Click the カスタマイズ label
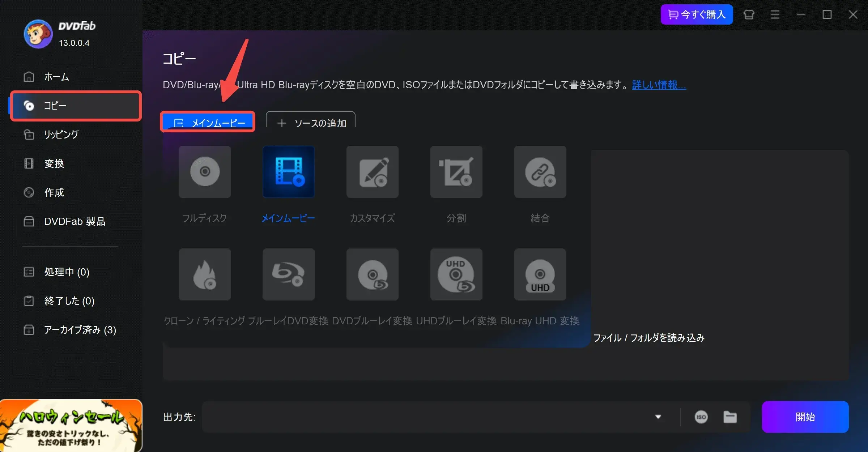This screenshot has height=452, width=868. click(372, 218)
